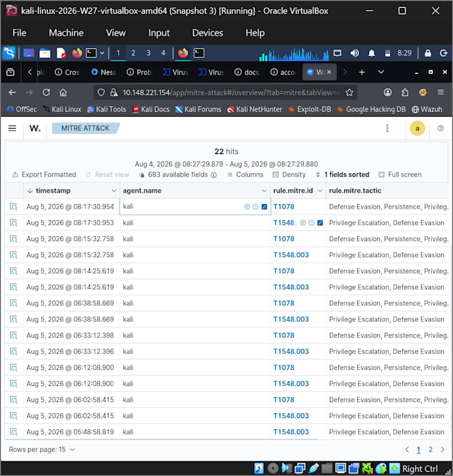Enter Full screen table view

[400, 175]
